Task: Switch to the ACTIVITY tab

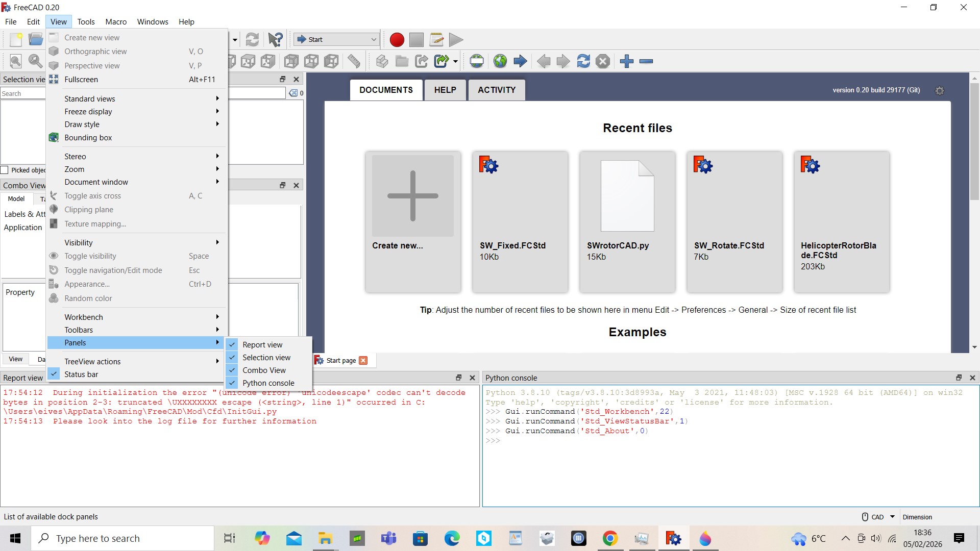Action: click(x=496, y=90)
